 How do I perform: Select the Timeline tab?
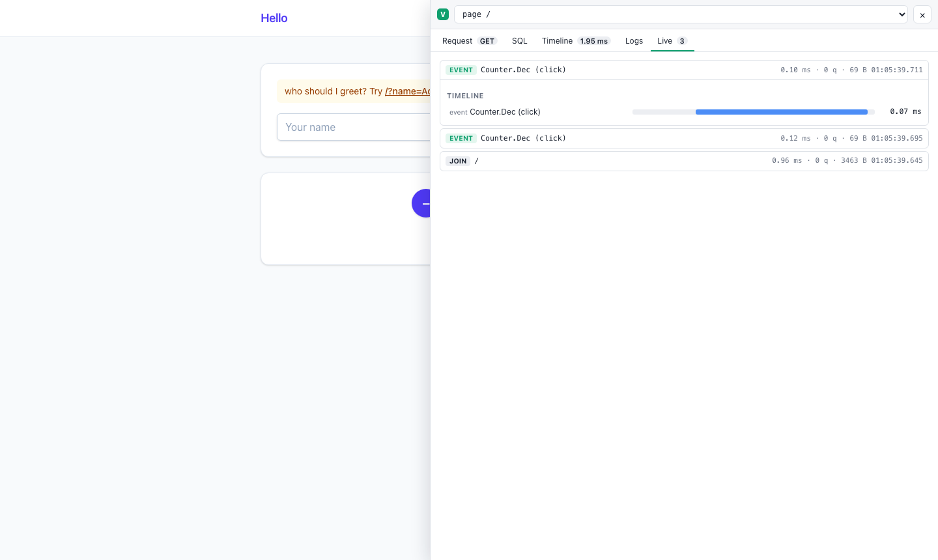[x=576, y=41]
